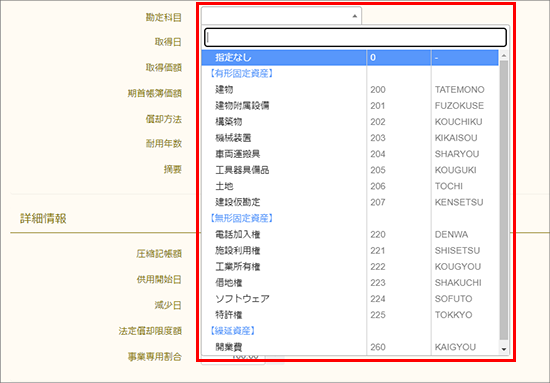Viewport: 550px width, 383px height.
Task: Select 特許権 option
Action: pyautogui.click(x=350, y=315)
